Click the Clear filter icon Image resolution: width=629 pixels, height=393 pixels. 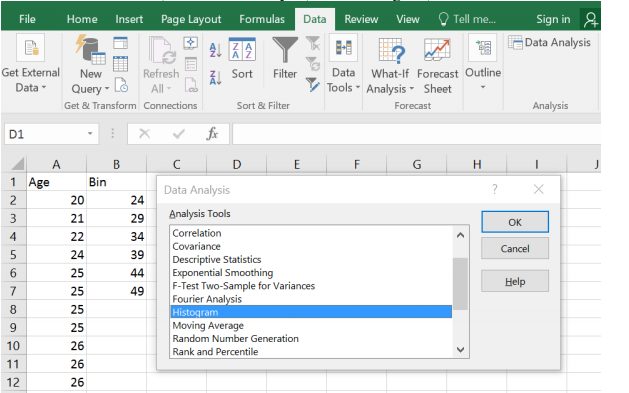pyautogui.click(x=312, y=43)
